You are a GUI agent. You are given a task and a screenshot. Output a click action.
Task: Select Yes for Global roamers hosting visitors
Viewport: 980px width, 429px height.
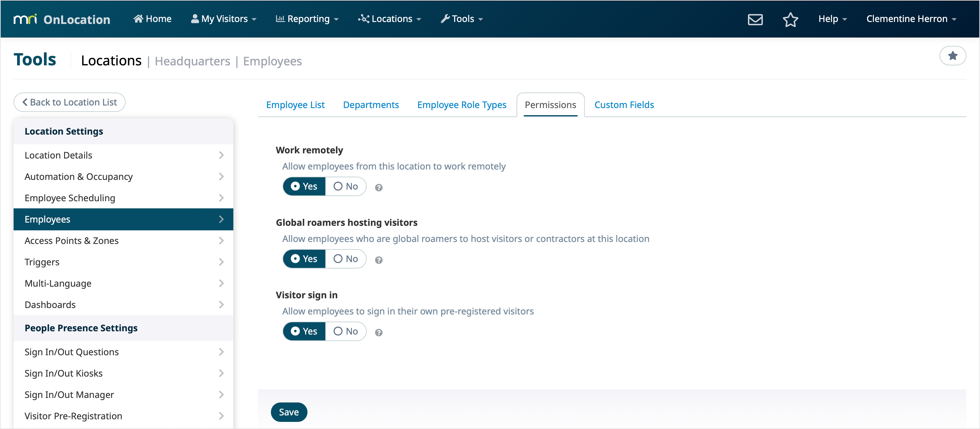[x=304, y=259]
